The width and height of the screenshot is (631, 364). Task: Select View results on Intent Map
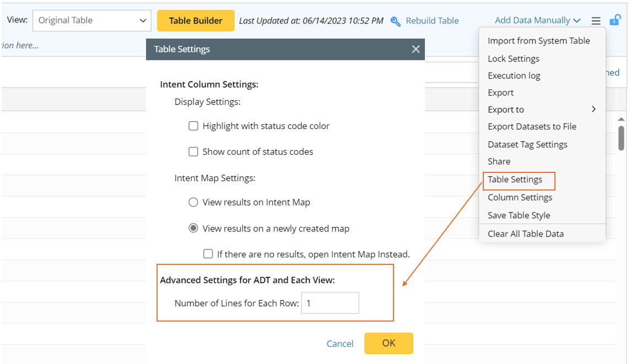(x=193, y=202)
